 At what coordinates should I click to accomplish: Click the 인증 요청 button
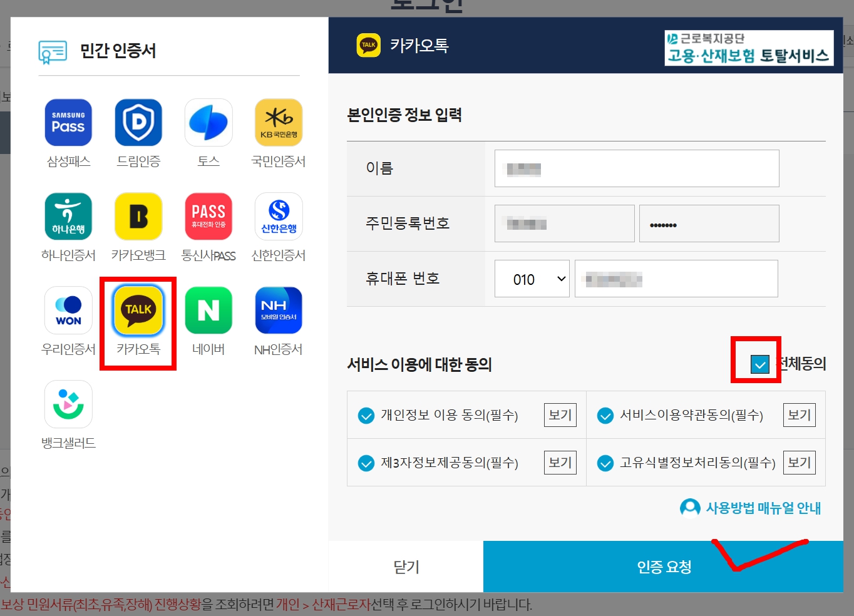tap(664, 567)
